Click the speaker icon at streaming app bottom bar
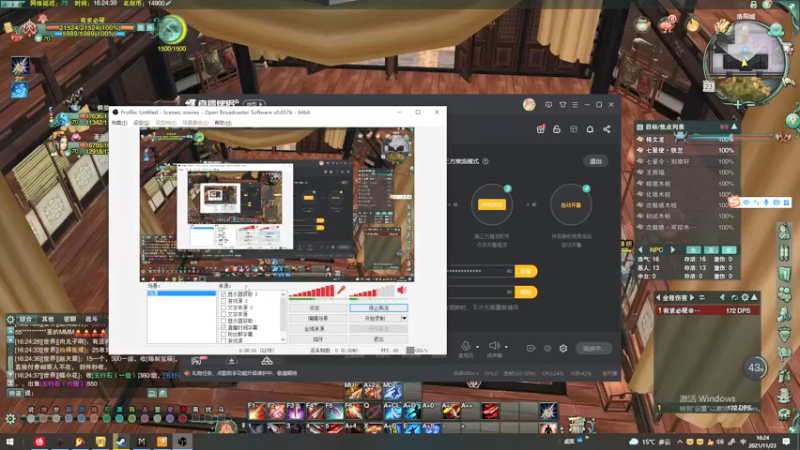 click(x=494, y=346)
